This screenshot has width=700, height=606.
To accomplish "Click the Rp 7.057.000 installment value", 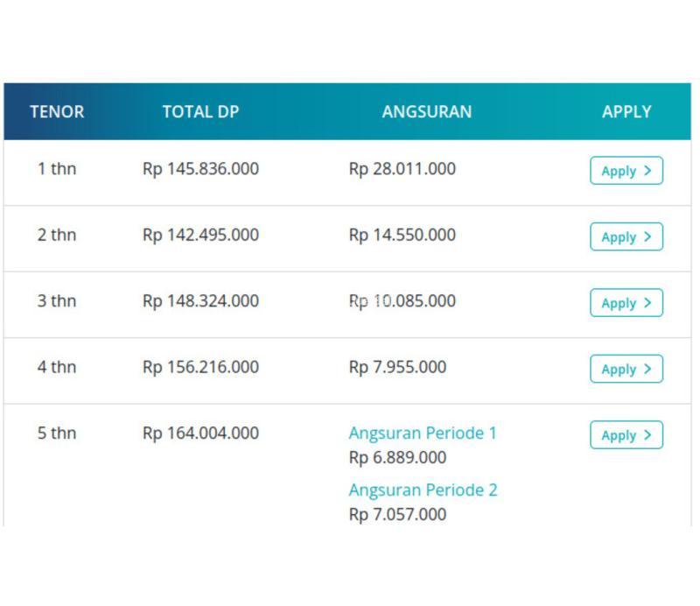I will click(x=397, y=514).
